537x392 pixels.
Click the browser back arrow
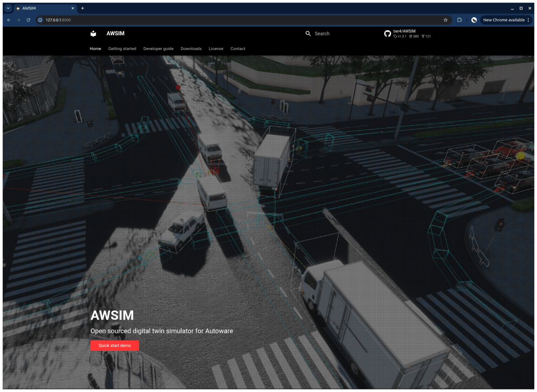click(9, 20)
